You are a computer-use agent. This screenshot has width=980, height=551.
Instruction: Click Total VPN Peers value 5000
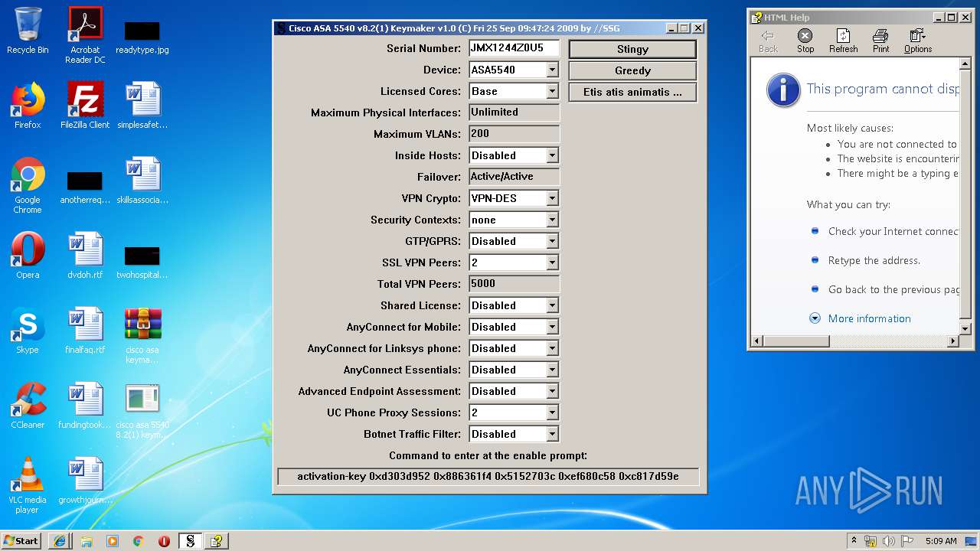(514, 284)
